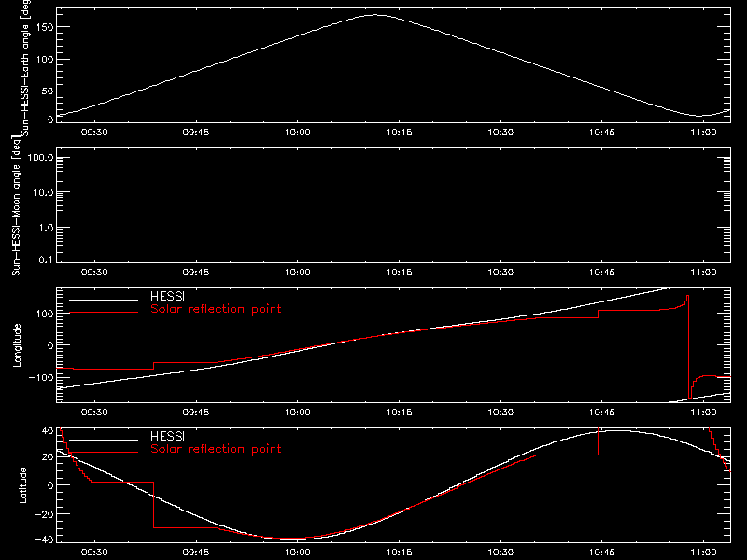Screen dimensions: 747x560
Task: Click the flat white Moon angle line
Action: pyautogui.click(x=393, y=161)
